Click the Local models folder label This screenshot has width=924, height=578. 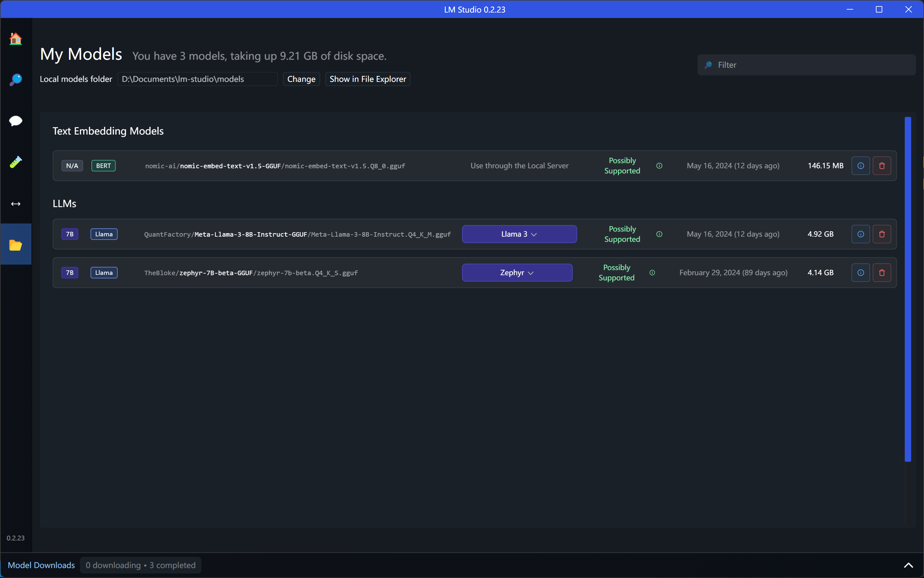click(76, 79)
